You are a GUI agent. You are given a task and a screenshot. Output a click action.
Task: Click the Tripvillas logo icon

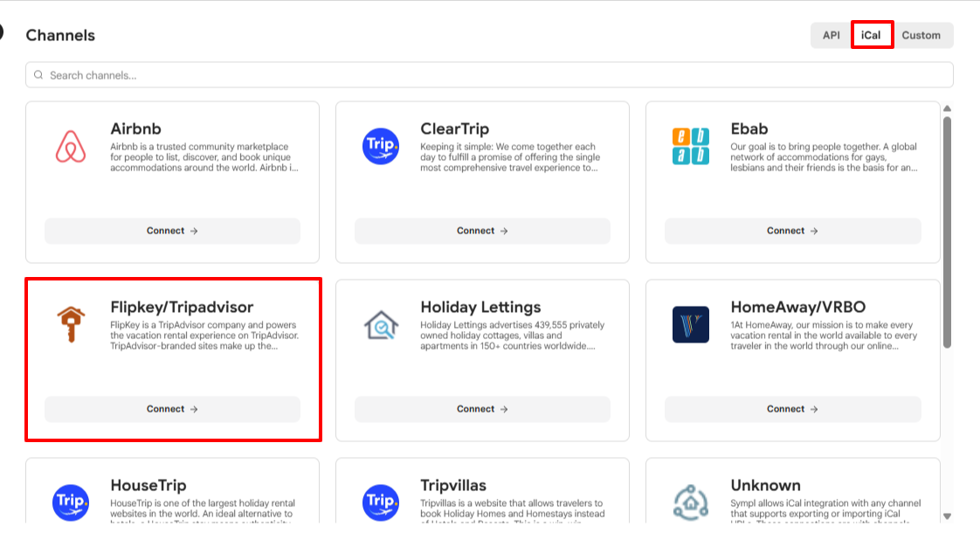pos(381,502)
